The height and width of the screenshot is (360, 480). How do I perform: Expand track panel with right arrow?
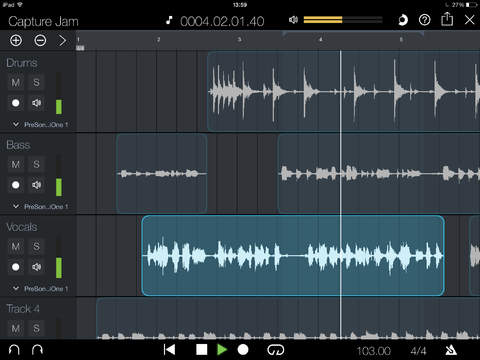coord(62,40)
